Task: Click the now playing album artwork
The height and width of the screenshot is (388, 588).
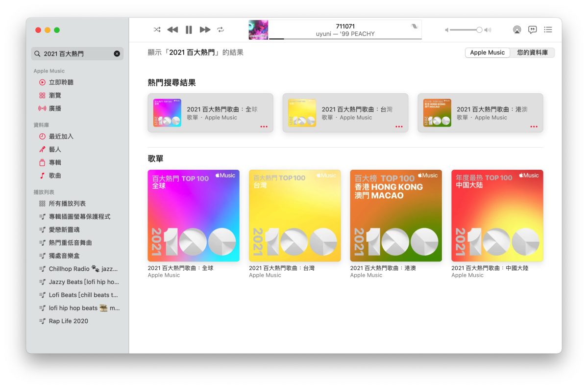Action: pyautogui.click(x=258, y=29)
